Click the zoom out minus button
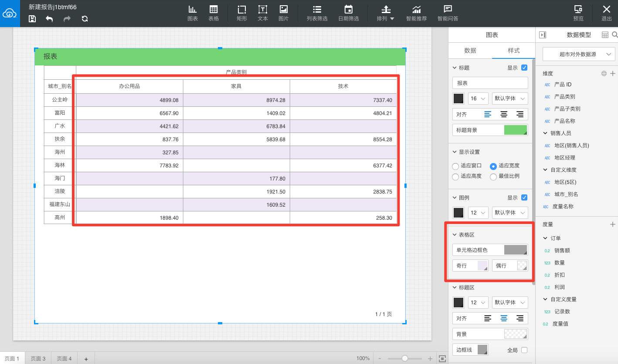This screenshot has height=364, width=618. pos(380,358)
